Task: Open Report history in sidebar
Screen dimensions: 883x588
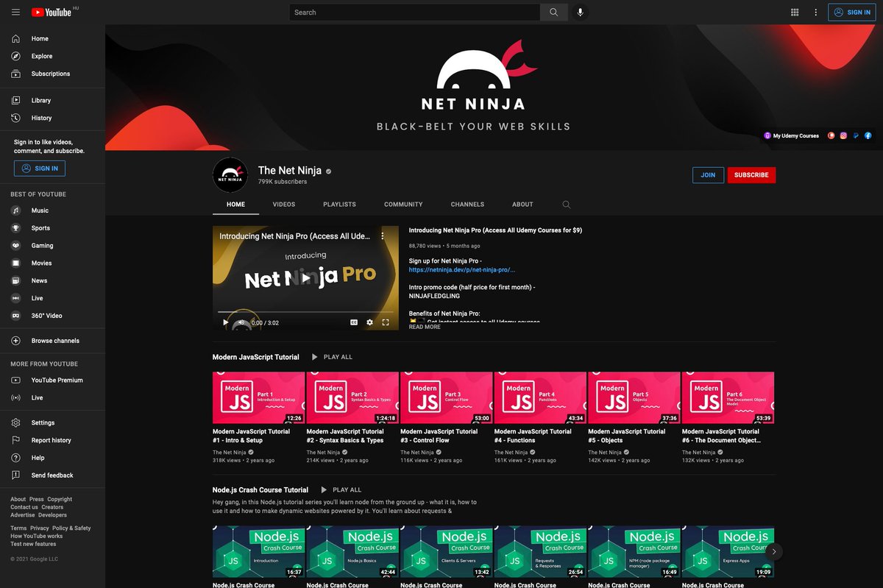Action: (x=52, y=441)
